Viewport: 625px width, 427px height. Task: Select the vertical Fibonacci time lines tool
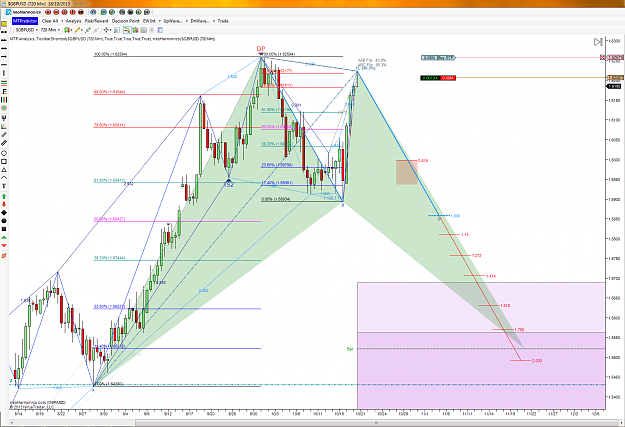(x=4, y=100)
